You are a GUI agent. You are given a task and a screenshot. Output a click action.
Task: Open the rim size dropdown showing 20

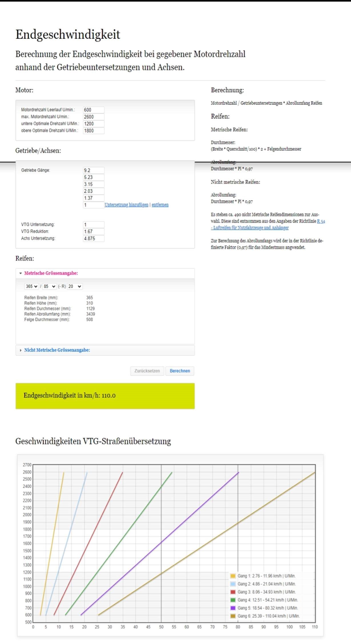pos(75,286)
